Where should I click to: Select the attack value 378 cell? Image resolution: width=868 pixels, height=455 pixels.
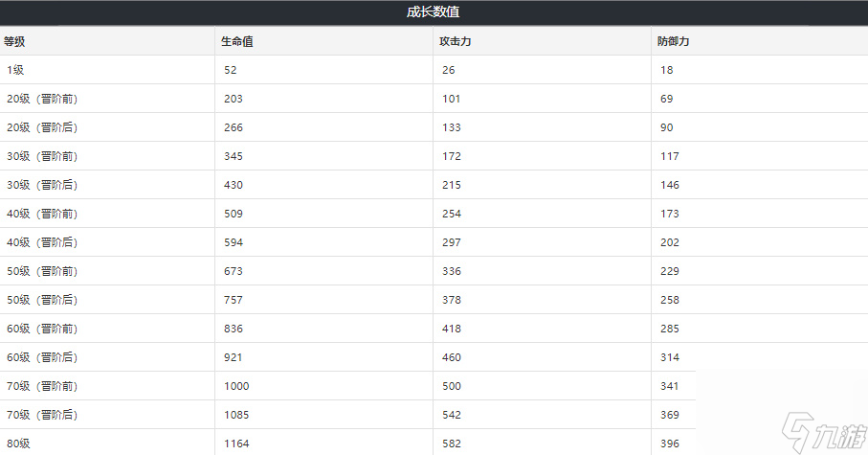tap(450, 300)
